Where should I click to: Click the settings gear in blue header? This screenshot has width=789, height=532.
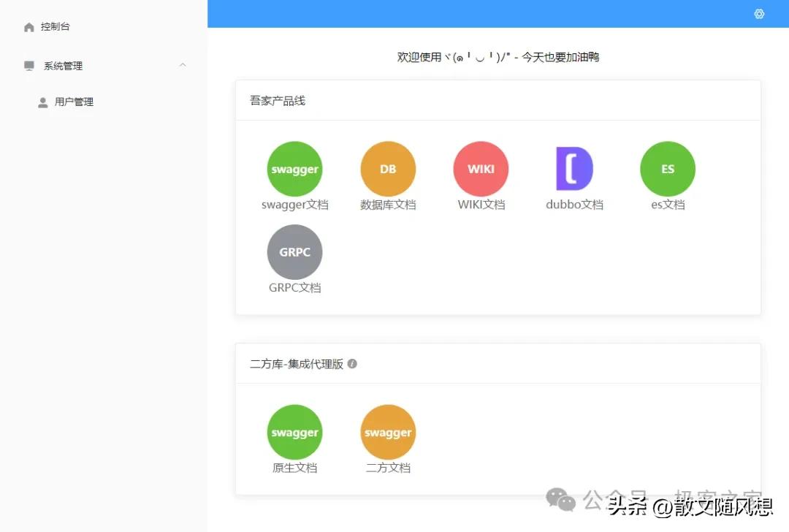(759, 14)
